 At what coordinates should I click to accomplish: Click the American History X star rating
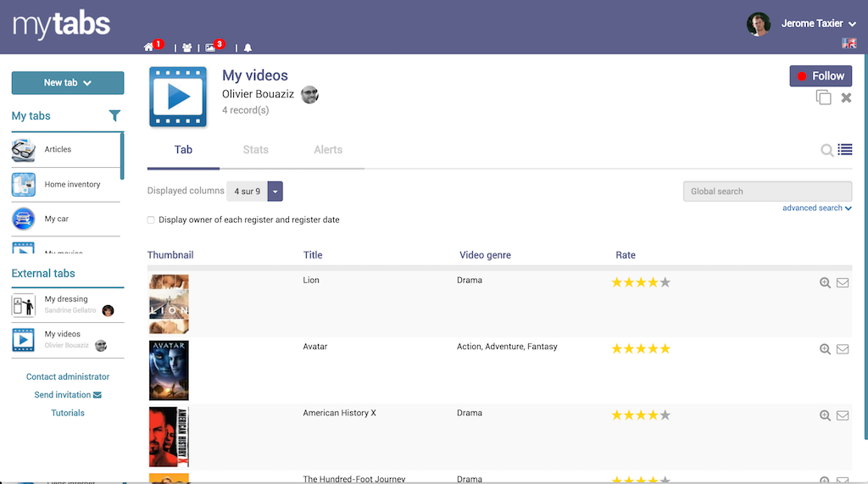click(x=641, y=415)
